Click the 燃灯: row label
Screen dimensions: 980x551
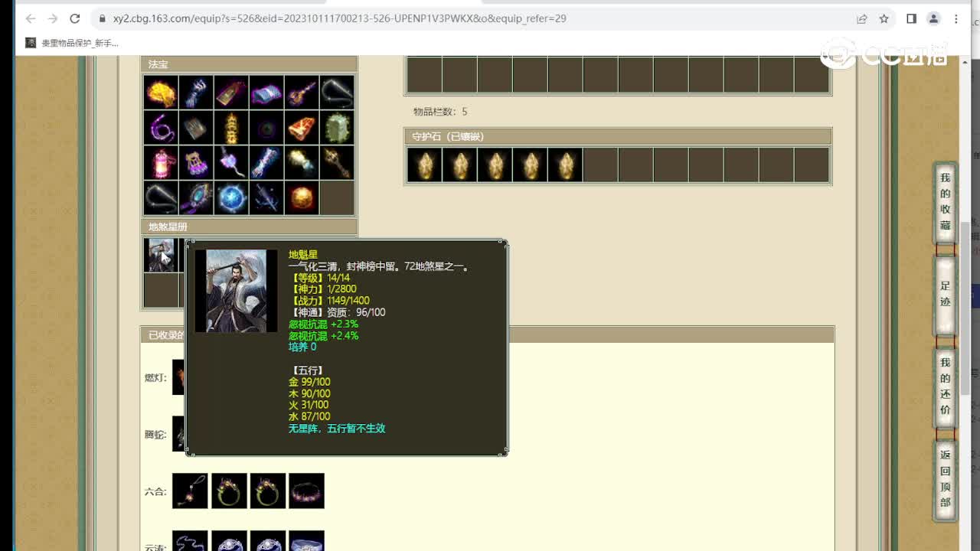click(155, 377)
